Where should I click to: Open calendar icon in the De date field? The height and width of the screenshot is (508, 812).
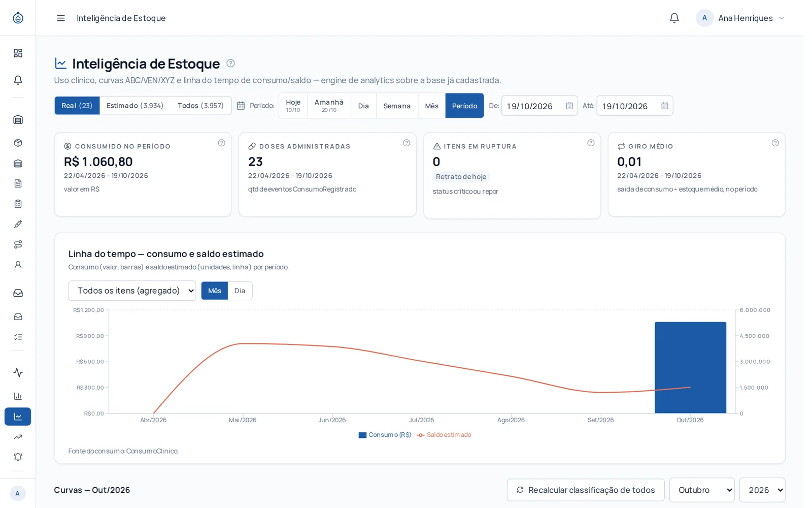coord(569,106)
